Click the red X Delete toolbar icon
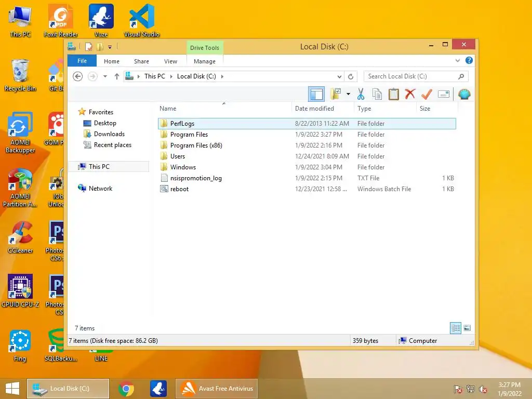The image size is (532, 399). tap(410, 94)
